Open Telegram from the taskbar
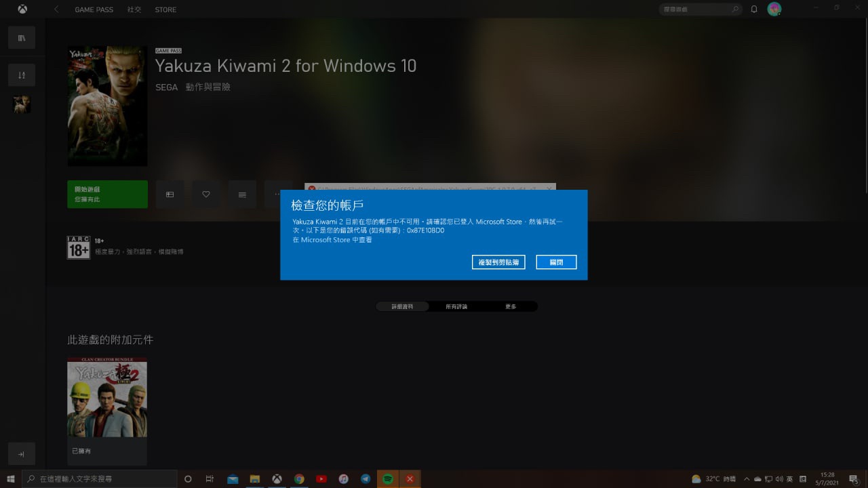 click(366, 479)
